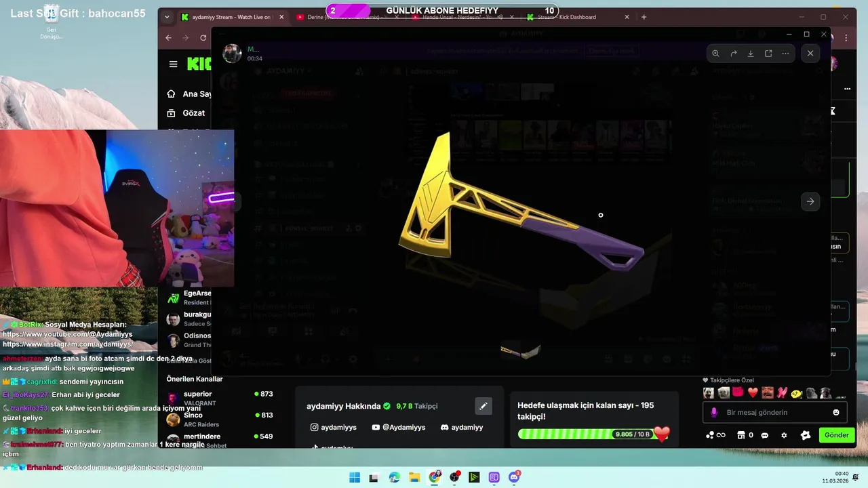Click the chat bubble icon below input
This screenshot has width=868, height=488.
click(x=765, y=435)
